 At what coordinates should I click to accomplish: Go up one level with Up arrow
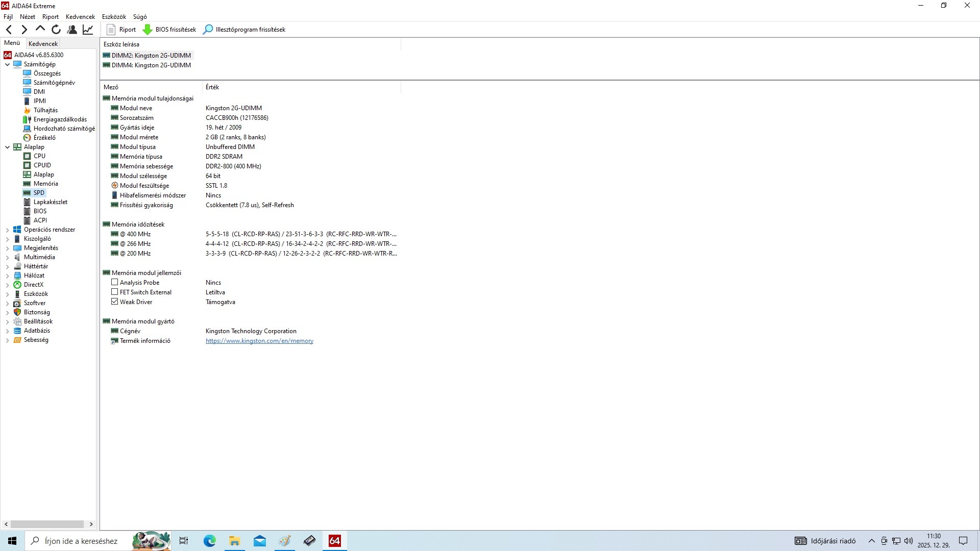coord(40,29)
